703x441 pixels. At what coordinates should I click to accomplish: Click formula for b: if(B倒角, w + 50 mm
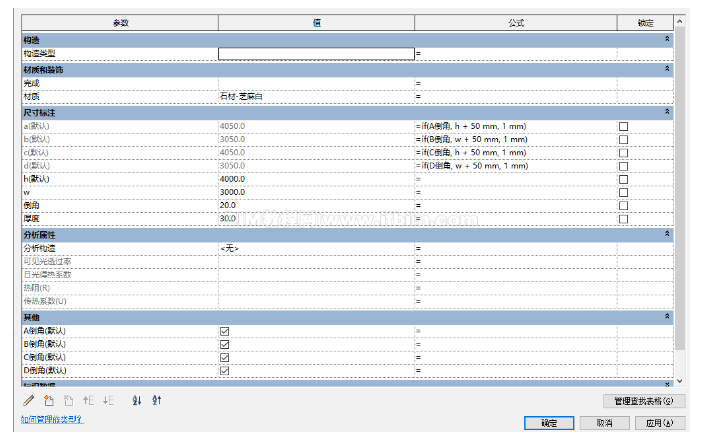click(472, 139)
